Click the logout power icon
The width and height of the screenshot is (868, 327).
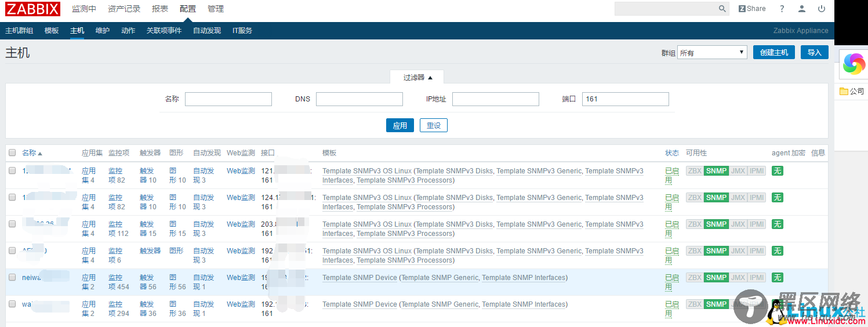point(822,9)
